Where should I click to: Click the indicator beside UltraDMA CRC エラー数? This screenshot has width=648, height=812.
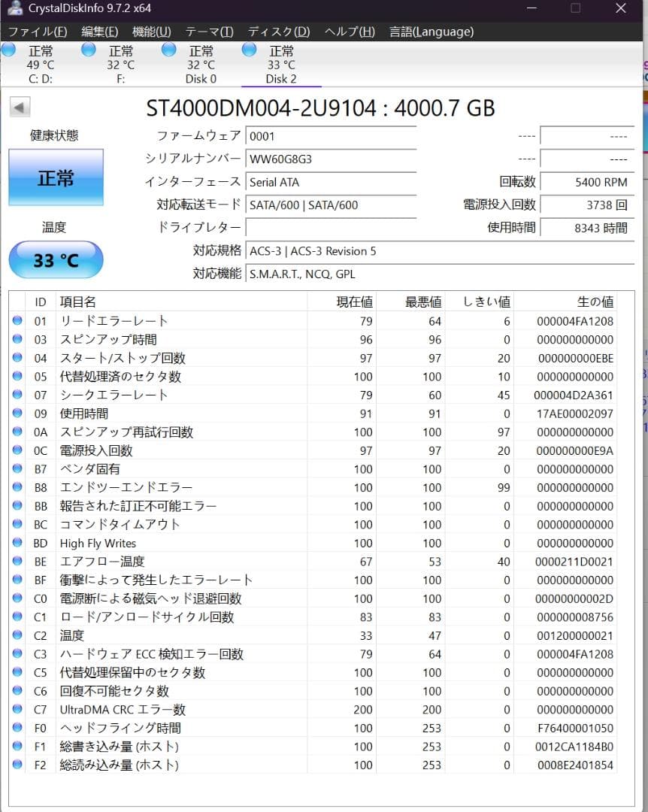coord(18,709)
